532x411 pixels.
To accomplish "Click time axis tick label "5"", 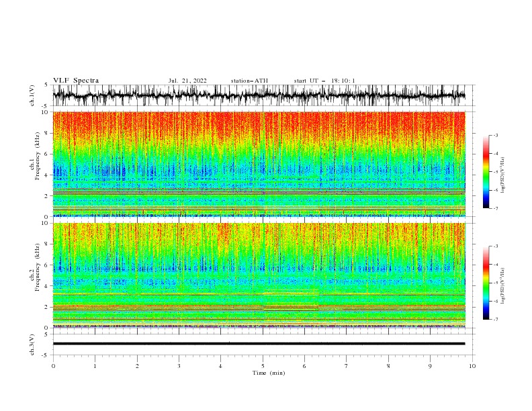I will pos(263,366).
